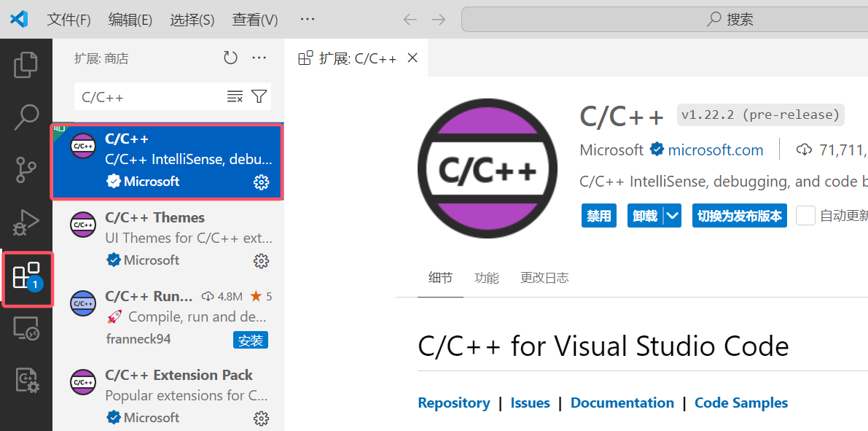The width and height of the screenshot is (868, 431).
Task: Go back using the navigation arrow
Action: [x=410, y=20]
